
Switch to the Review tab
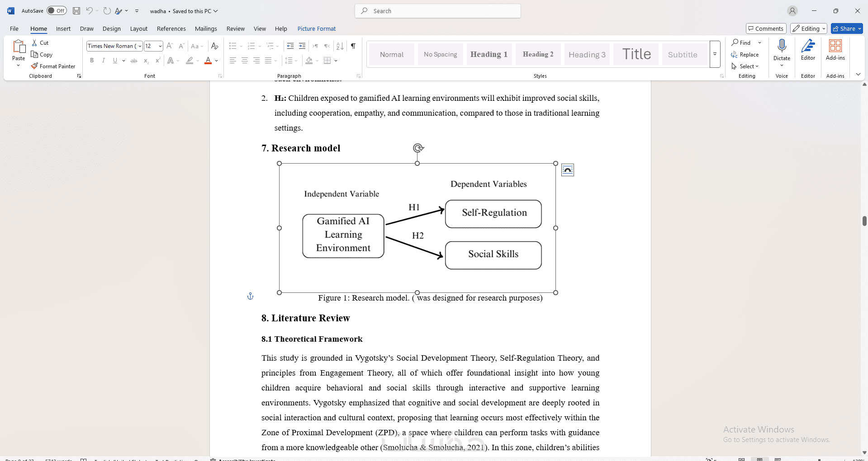pyautogui.click(x=236, y=28)
